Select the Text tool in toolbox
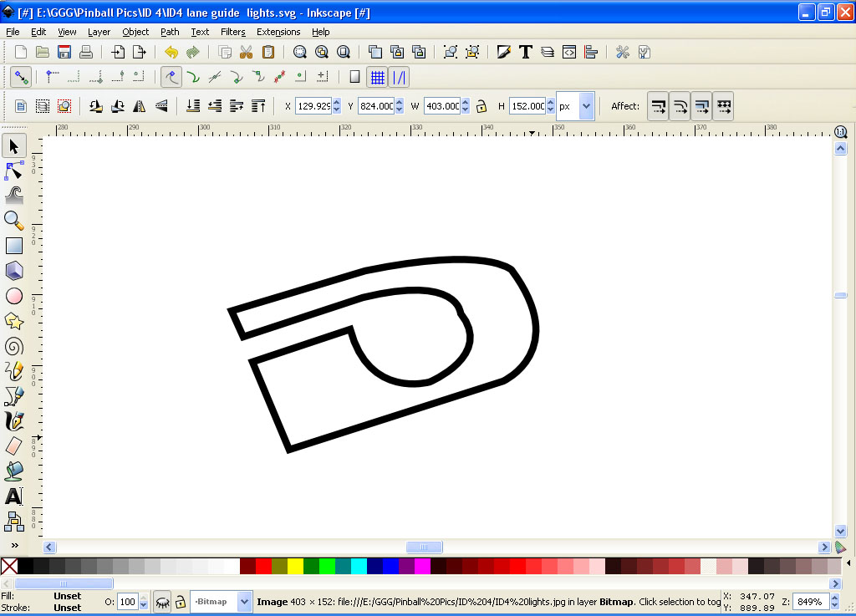Screen dimensions: 856x616 pyautogui.click(x=14, y=496)
